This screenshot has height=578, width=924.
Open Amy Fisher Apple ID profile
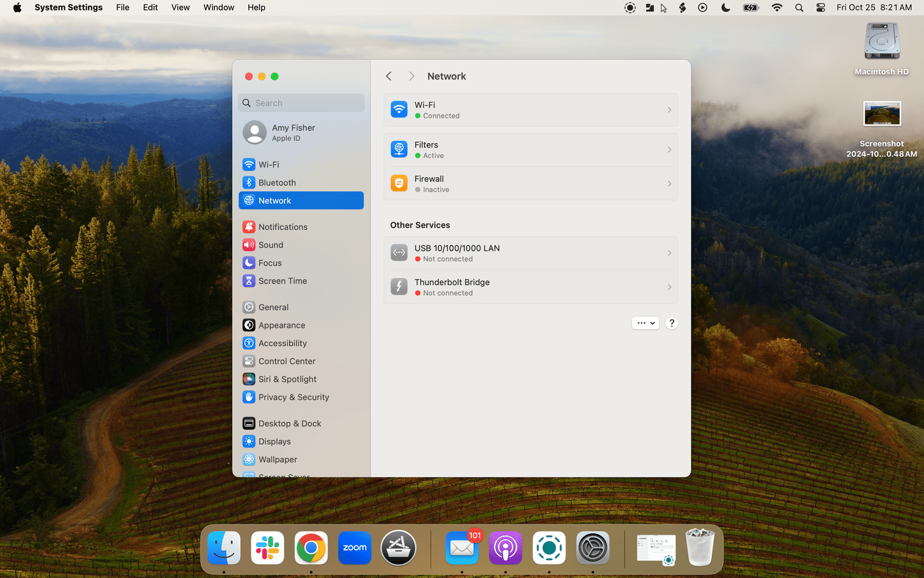pos(293,132)
